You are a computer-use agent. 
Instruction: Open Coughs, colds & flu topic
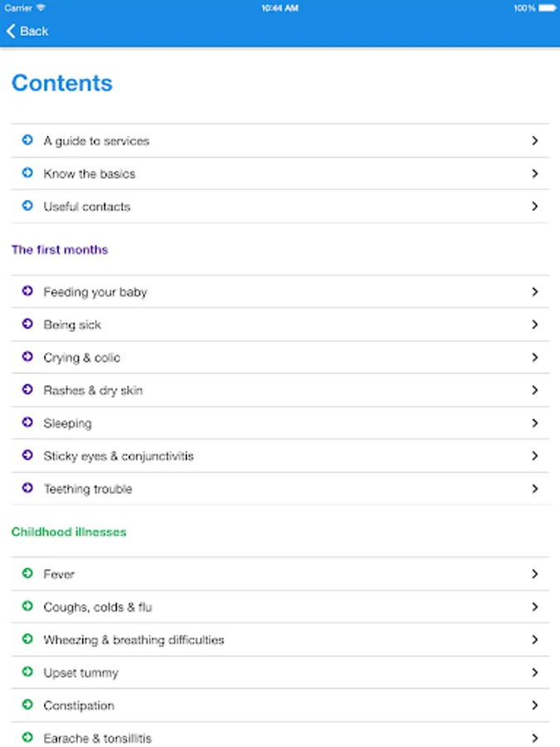tap(98, 608)
